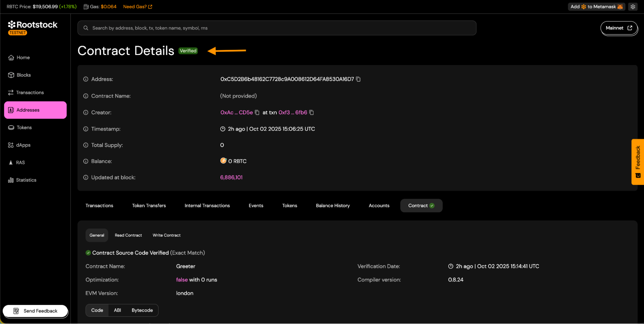Screen dimensions: 644x324
Task: Copy the creation transaction hash
Action: (x=311, y=113)
